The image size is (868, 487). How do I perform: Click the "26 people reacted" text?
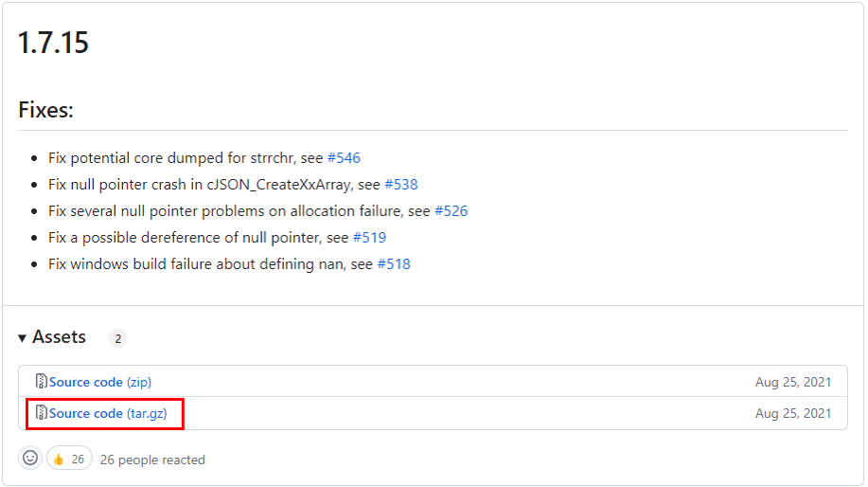152,460
